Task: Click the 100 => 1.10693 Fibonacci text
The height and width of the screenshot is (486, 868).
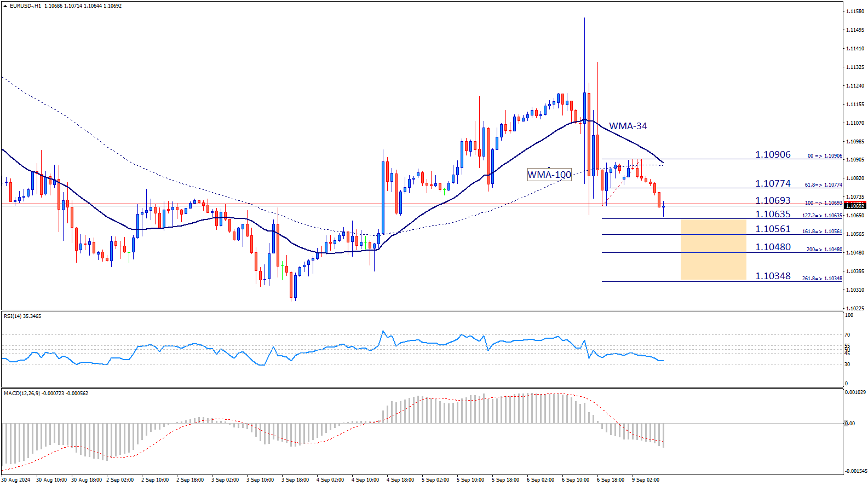Action: 823,203
